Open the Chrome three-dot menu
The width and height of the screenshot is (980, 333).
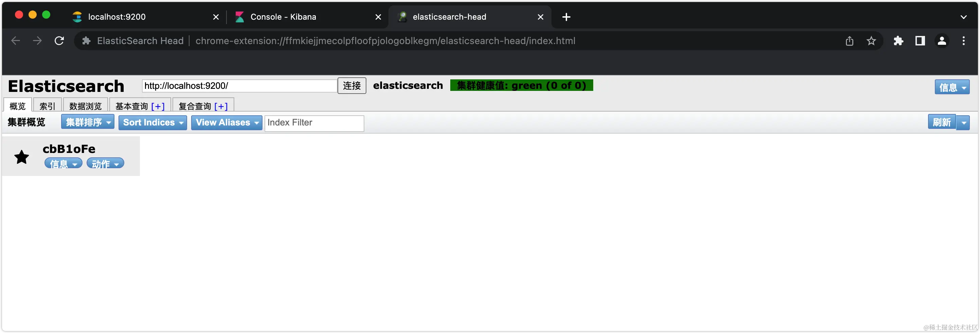(x=963, y=41)
